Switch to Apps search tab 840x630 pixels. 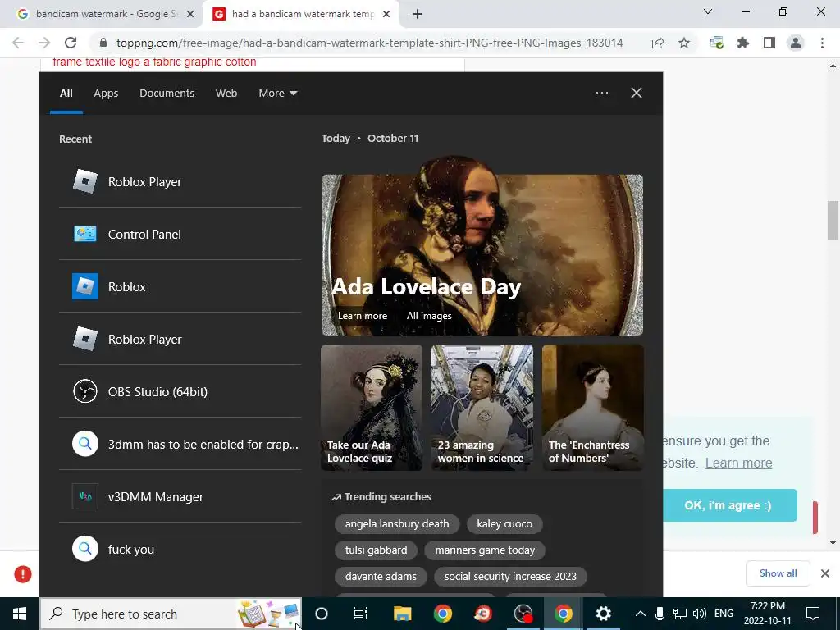pos(106,94)
